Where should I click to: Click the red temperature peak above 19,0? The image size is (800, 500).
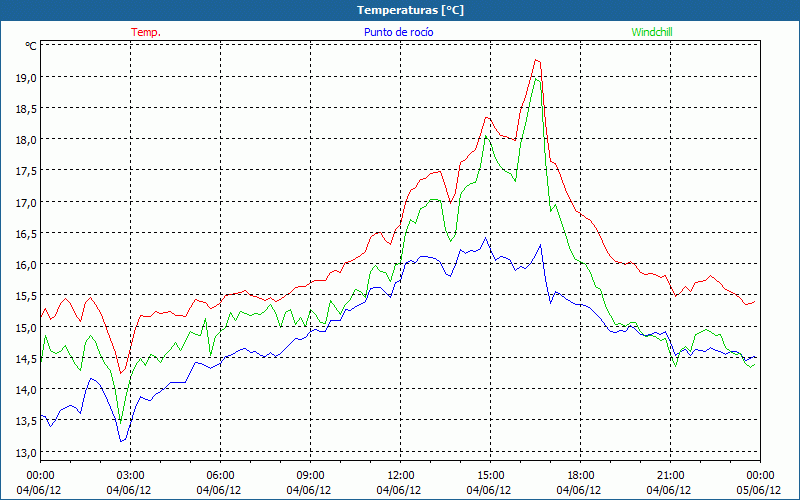535,60
